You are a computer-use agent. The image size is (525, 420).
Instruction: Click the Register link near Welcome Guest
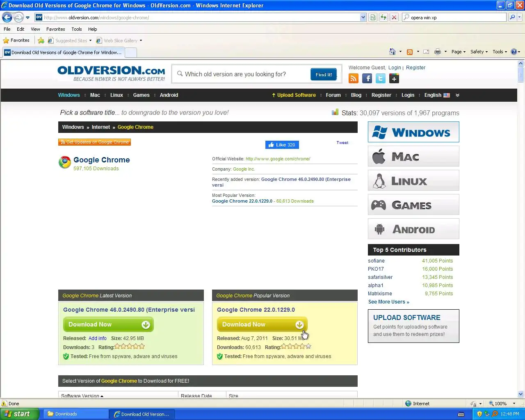[x=415, y=68]
